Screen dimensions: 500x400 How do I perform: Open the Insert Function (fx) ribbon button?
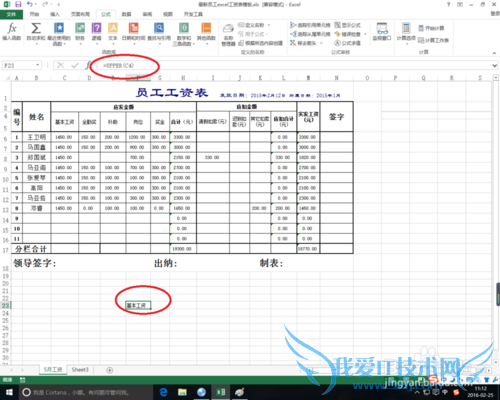coord(12,32)
